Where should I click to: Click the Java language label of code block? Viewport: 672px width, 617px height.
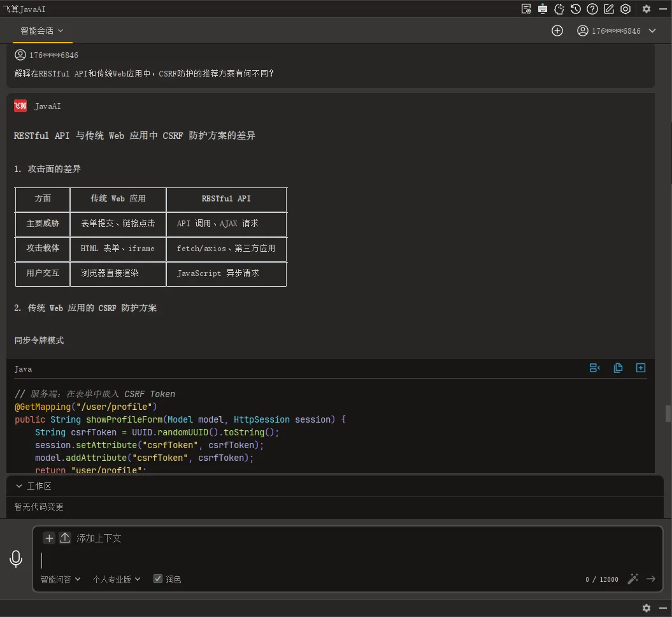click(23, 369)
